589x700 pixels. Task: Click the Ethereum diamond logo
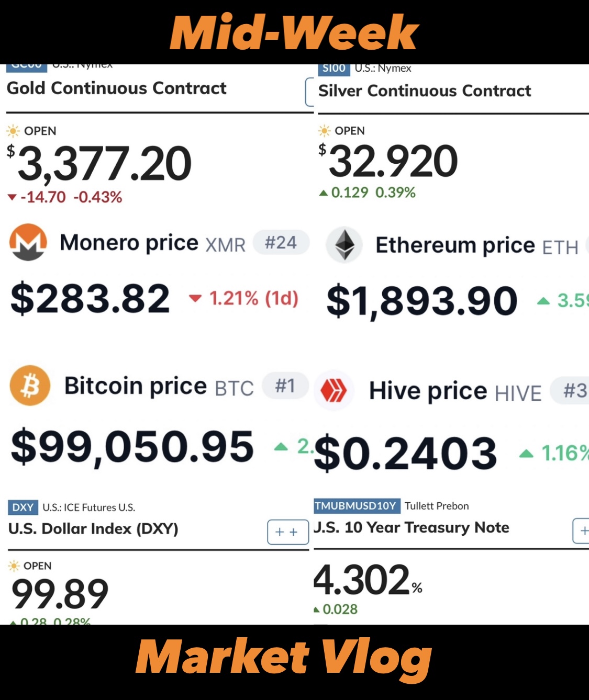344,245
